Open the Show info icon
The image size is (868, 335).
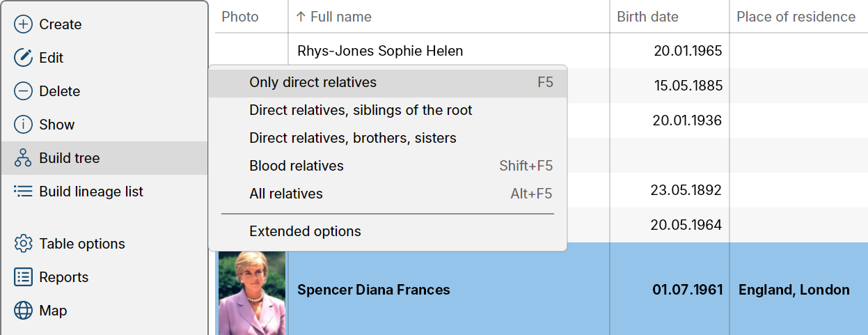click(24, 125)
